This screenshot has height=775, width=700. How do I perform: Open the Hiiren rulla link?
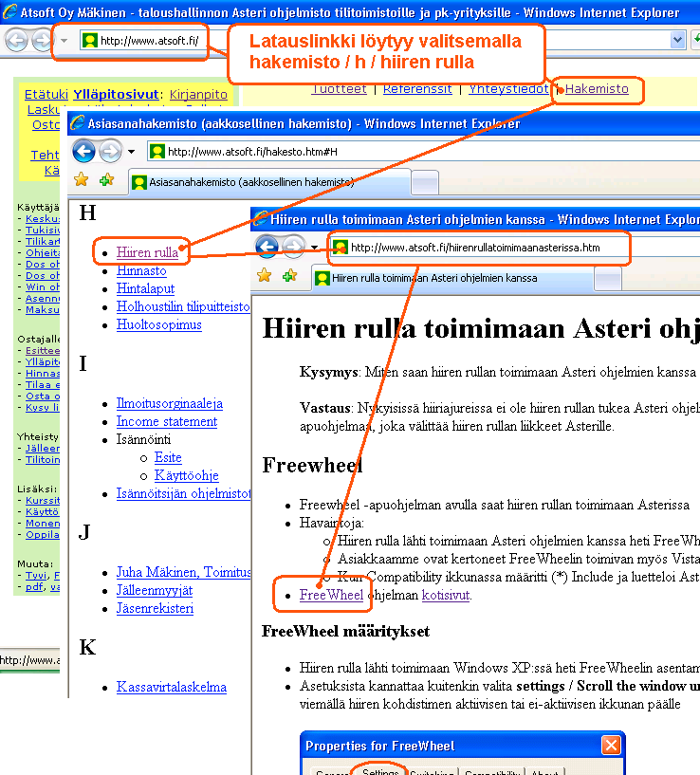[x=147, y=252]
